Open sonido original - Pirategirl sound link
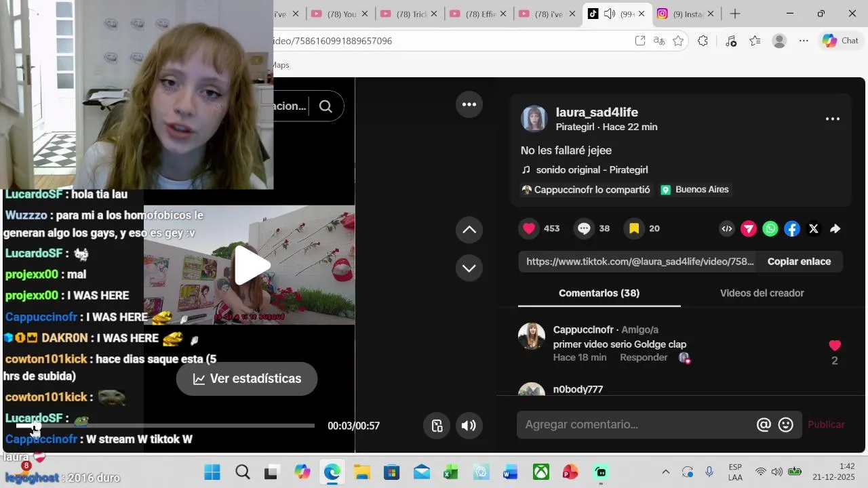 (592, 170)
